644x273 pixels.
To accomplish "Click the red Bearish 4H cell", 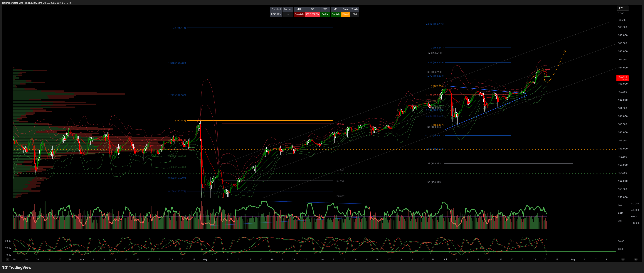I will 299,14.
